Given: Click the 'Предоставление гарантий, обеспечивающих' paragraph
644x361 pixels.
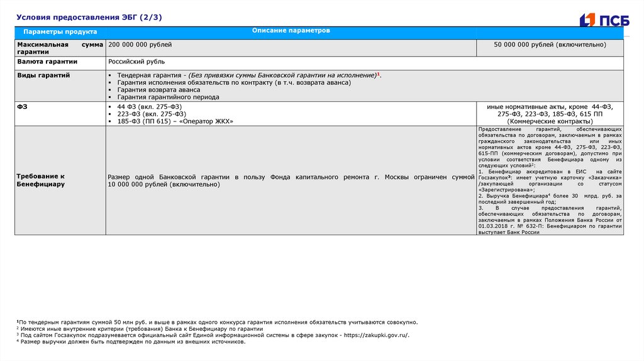Looking at the screenshot, I should tap(550, 147).
